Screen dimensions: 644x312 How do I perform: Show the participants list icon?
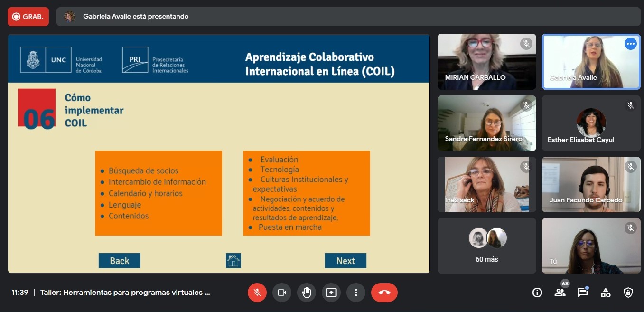click(560, 293)
